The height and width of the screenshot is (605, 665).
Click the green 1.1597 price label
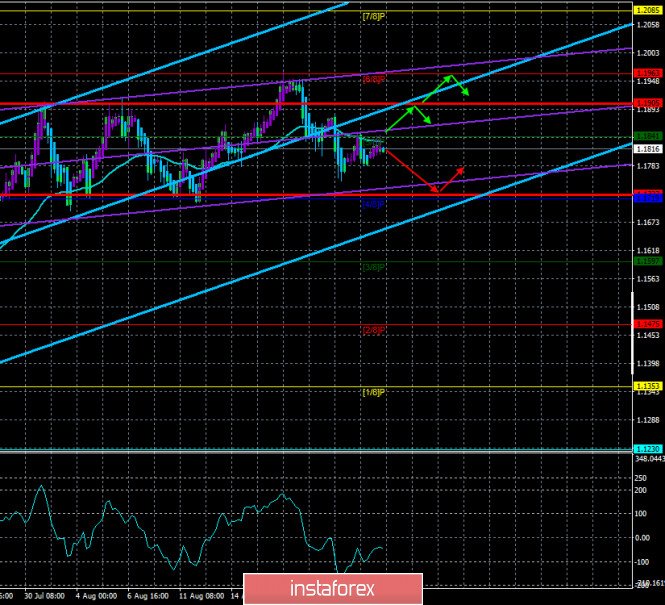point(648,261)
